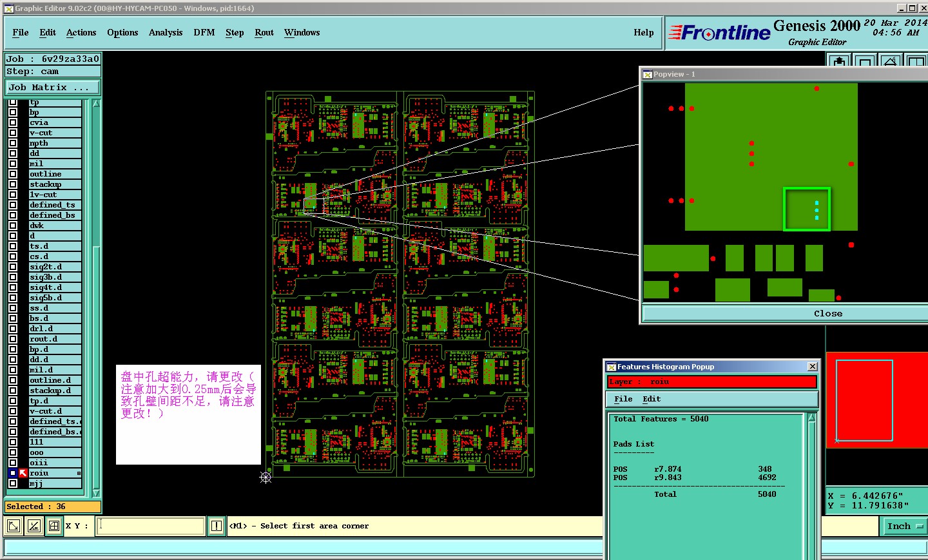Image resolution: width=928 pixels, height=560 pixels.
Task: Click the diagonal double-arrow icon on bottom bar
Action: 13,526
